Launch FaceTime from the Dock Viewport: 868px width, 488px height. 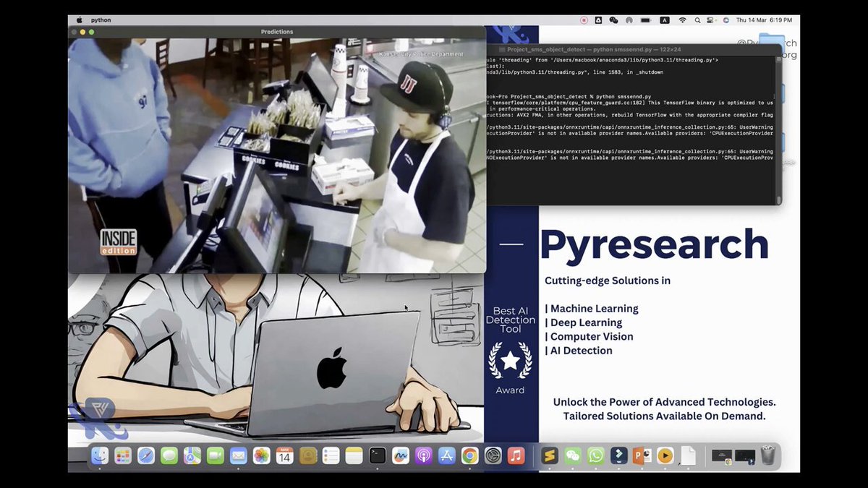(x=216, y=455)
